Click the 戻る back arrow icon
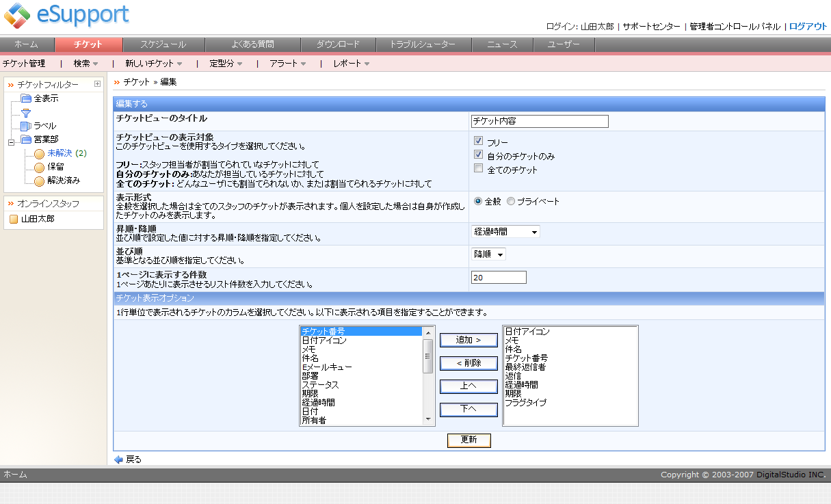 [x=118, y=460]
